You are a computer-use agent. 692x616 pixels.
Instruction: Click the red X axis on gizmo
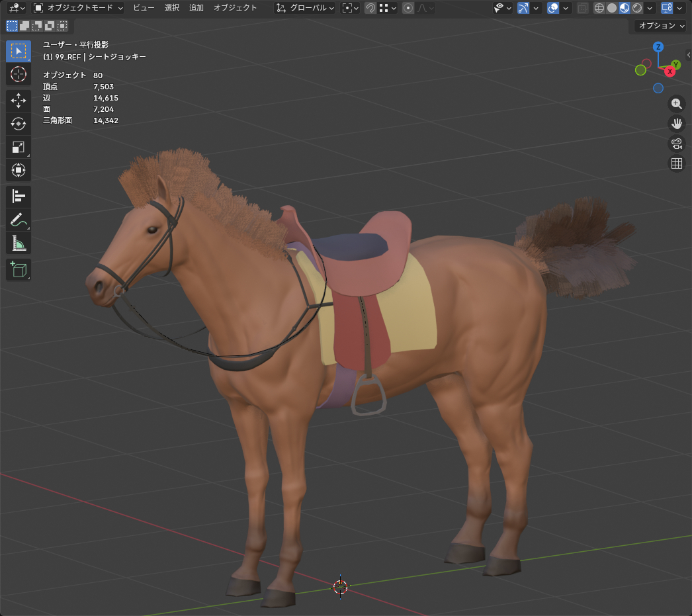(x=670, y=71)
